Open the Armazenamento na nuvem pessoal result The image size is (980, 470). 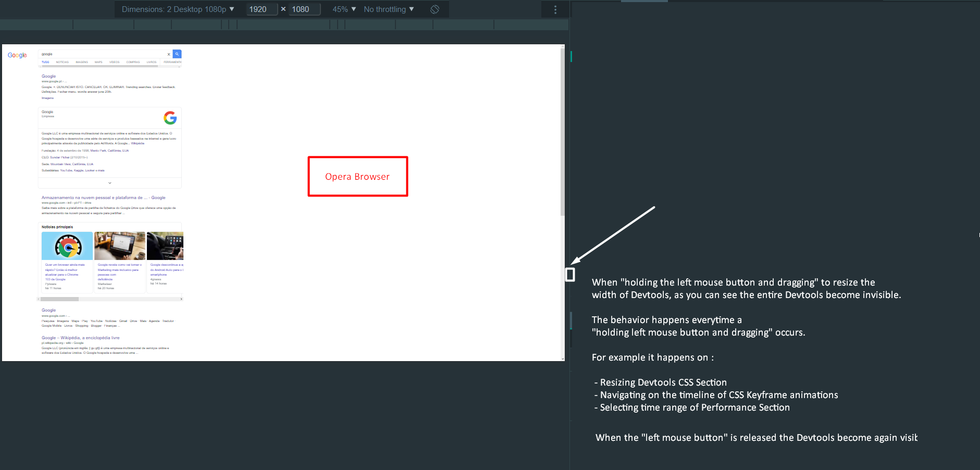[x=103, y=197]
